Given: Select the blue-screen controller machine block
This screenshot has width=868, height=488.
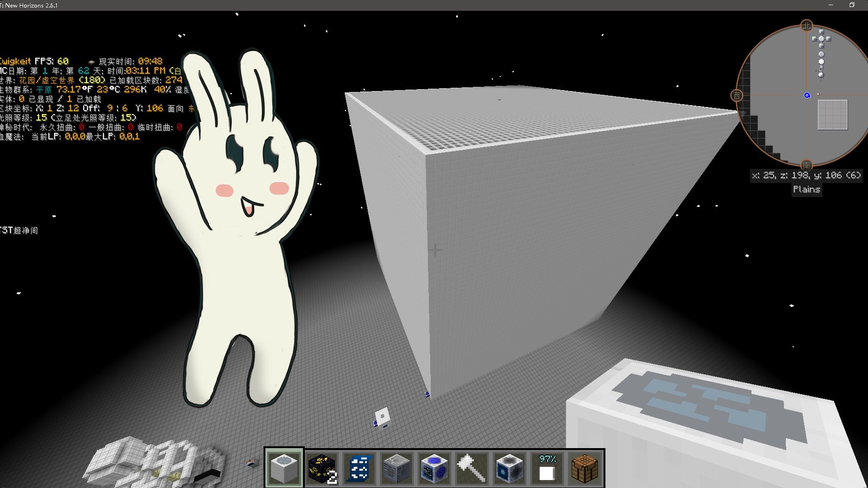Looking at the screenshot, I should (434, 468).
